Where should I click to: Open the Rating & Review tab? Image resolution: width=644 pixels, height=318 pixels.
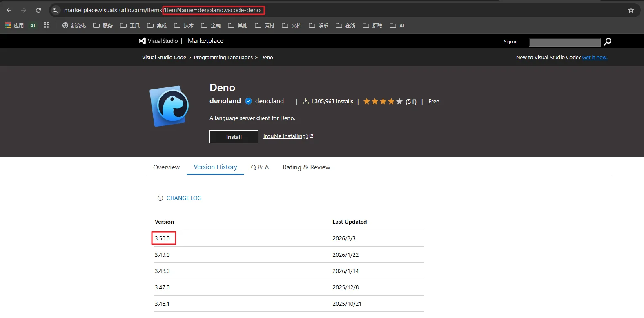(306, 167)
